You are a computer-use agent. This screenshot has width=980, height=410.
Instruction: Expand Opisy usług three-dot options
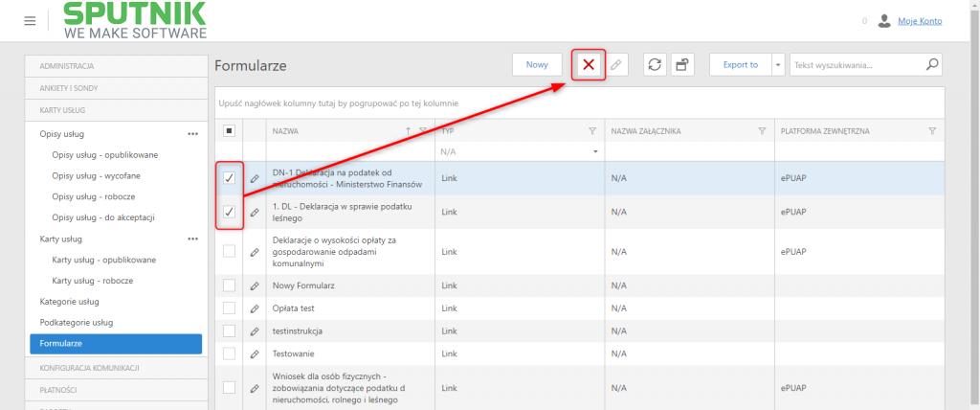[193, 134]
